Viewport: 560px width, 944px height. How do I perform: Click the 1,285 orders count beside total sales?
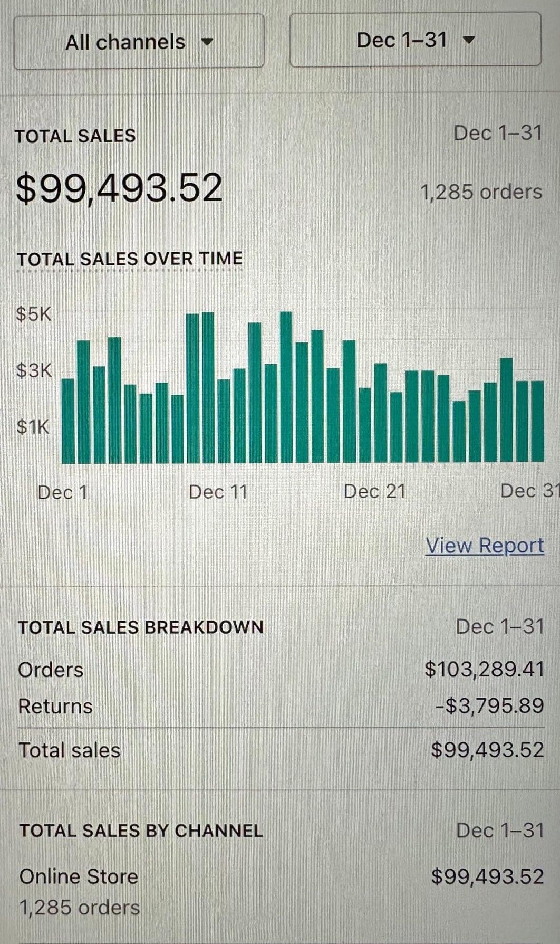(x=480, y=192)
